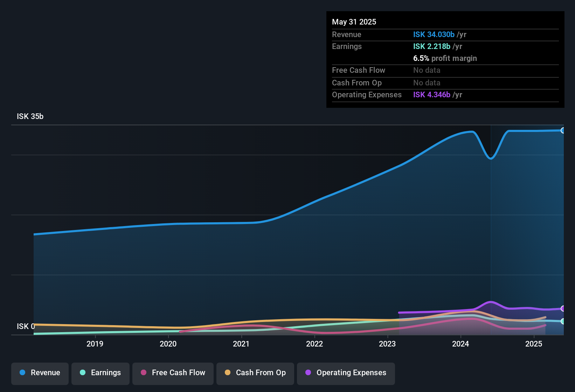Click the pink Free Cash Flow dot
575x392 pixels.
tap(144, 372)
